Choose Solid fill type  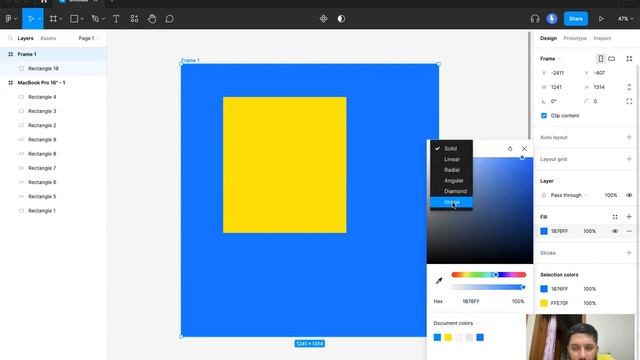click(451, 149)
